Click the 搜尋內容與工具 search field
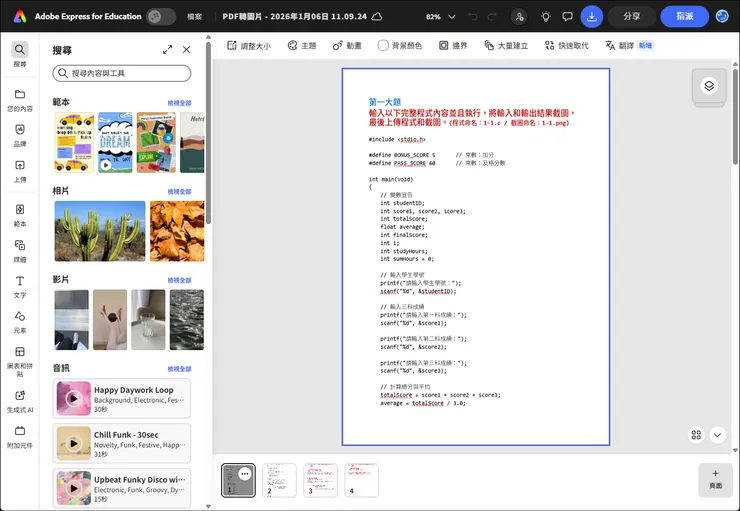Image resolution: width=740 pixels, height=511 pixels. [122, 73]
